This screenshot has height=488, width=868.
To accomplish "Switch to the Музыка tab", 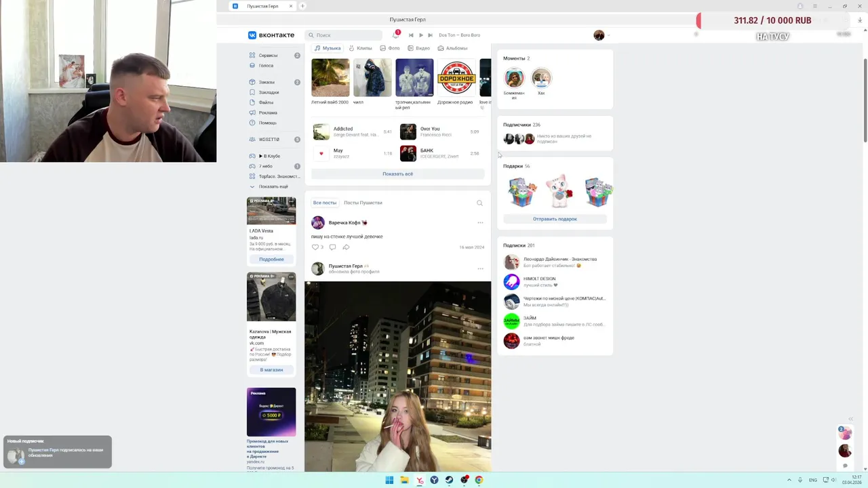I will pyautogui.click(x=328, y=48).
